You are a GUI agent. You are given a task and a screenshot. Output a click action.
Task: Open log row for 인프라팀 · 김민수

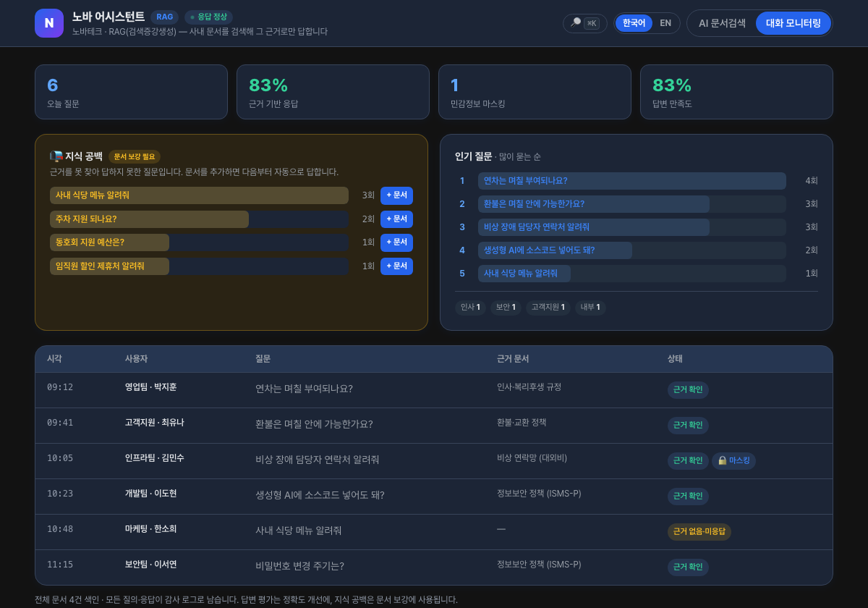[x=434, y=461]
